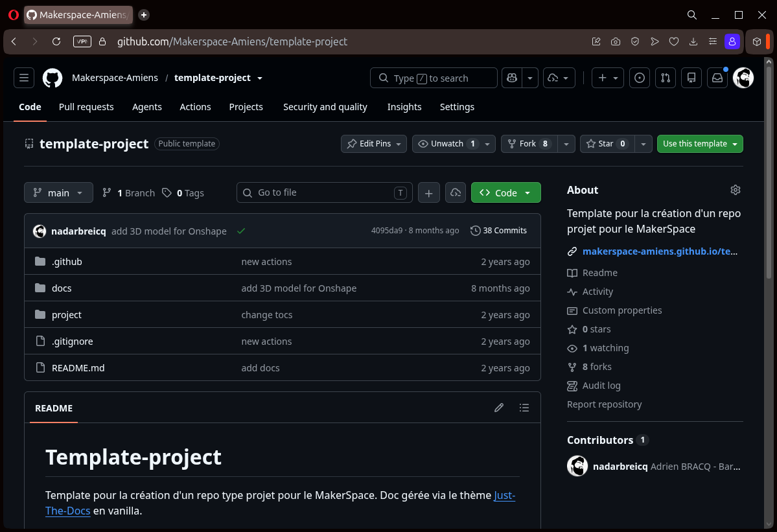Open the Actions tab

tap(195, 107)
